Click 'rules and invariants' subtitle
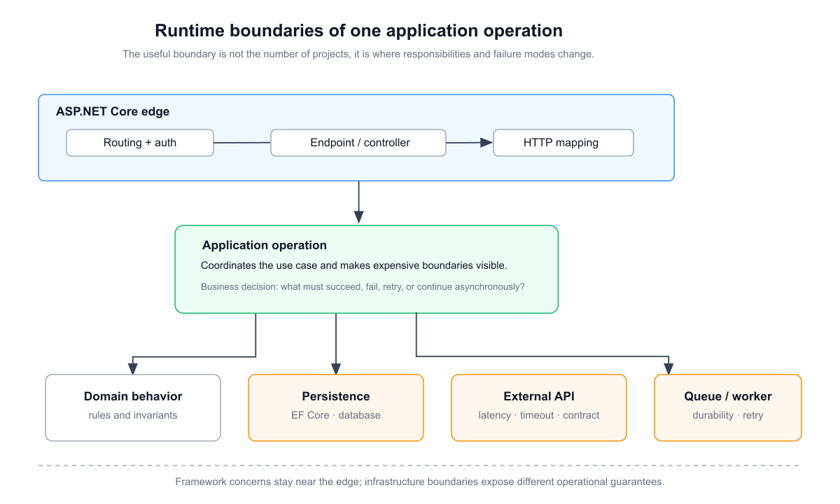Viewport: 840px width, 504px height. click(x=133, y=415)
